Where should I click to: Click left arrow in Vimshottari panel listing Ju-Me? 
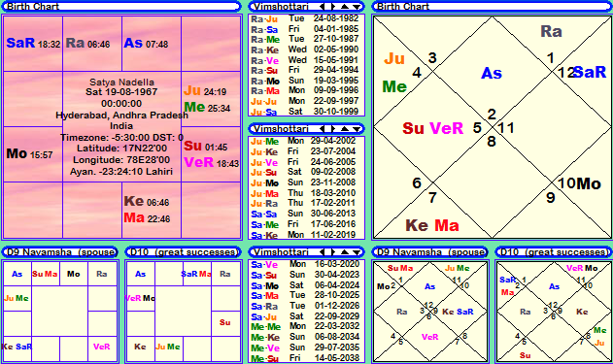click(323, 129)
